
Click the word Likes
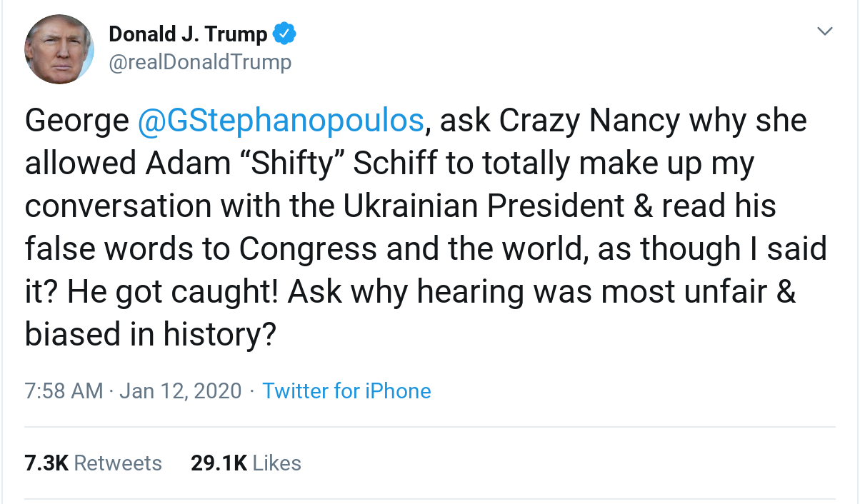(277, 463)
